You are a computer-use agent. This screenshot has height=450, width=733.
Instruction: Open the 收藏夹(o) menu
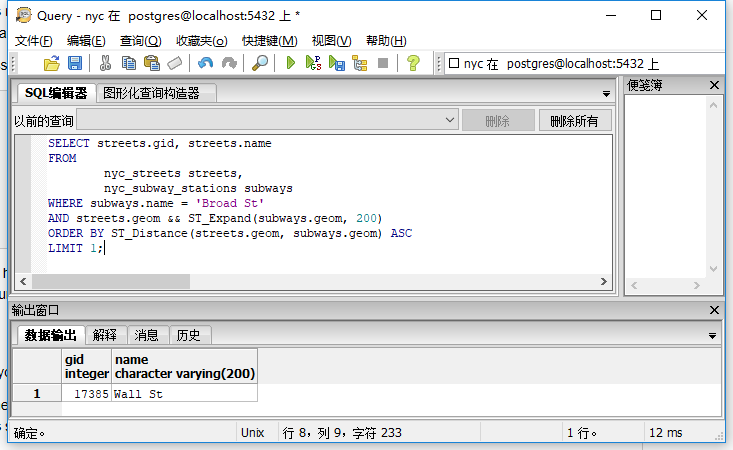201,41
